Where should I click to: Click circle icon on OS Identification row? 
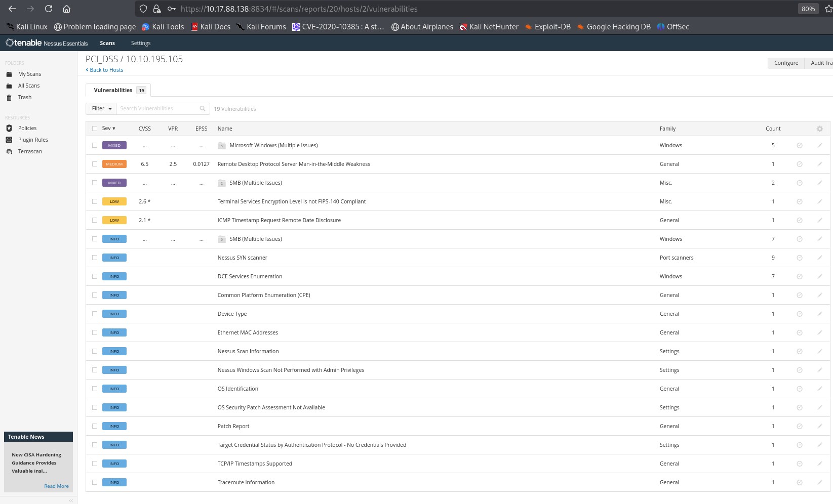[x=800, y=389]
